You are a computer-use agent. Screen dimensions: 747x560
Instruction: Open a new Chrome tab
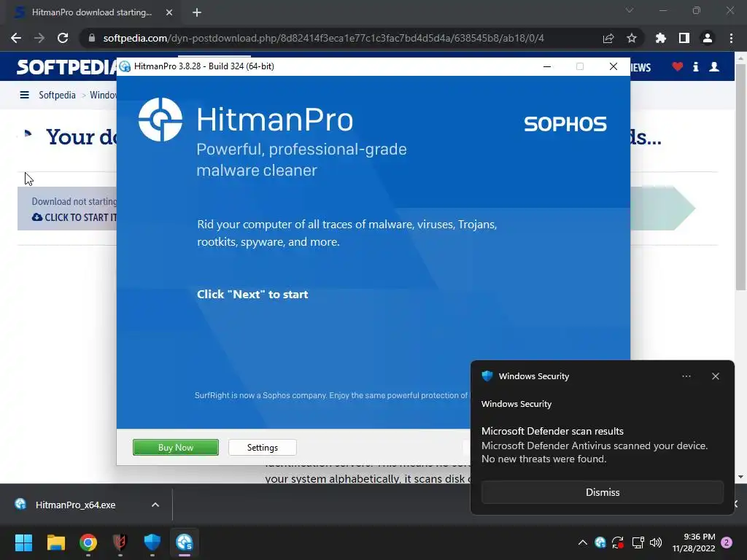coord(197,12)
